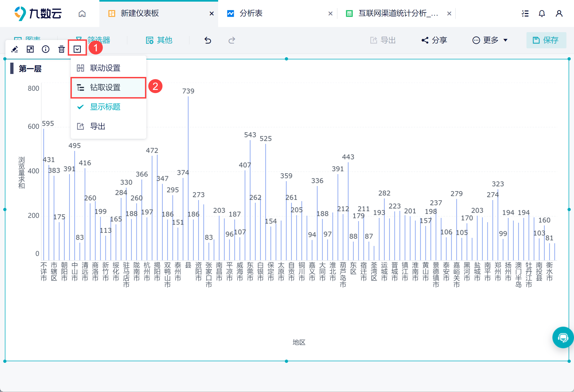Screen dimensions: 574x392
Task: Click the 保存 button
Action: tap(546, 40)
